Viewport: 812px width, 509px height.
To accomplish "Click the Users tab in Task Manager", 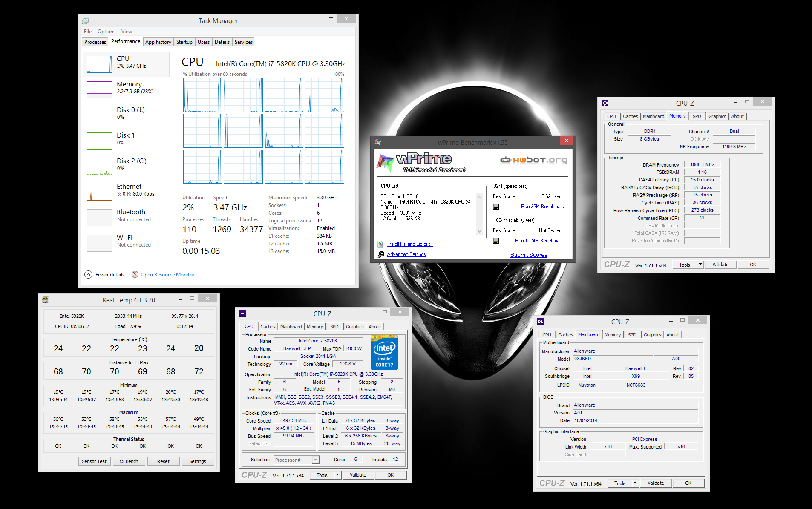I will coord(204,42).
